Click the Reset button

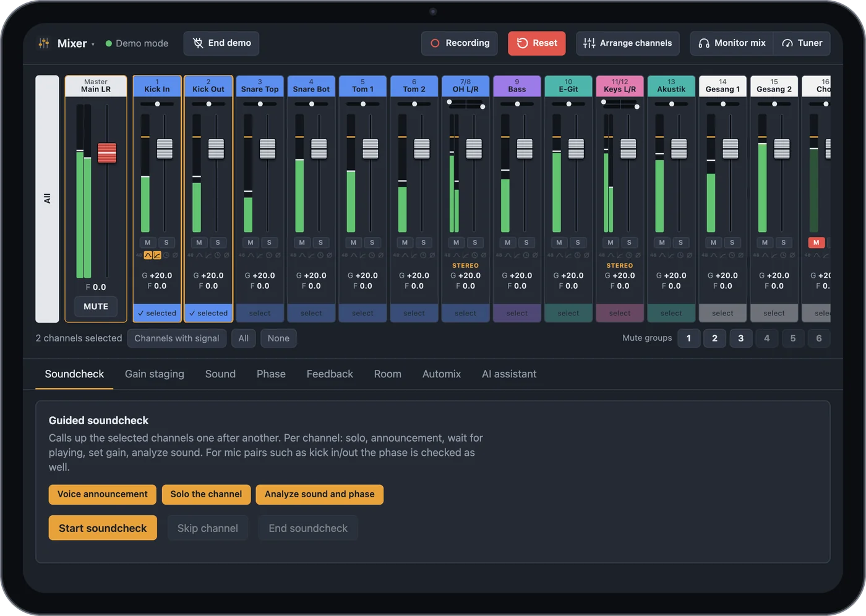(537, 43)
